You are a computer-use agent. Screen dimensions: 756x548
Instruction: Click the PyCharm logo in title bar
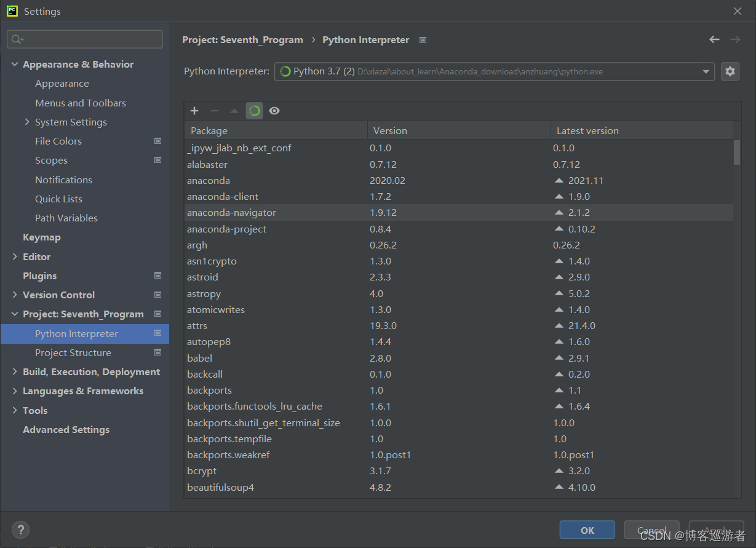pos(12,10)
